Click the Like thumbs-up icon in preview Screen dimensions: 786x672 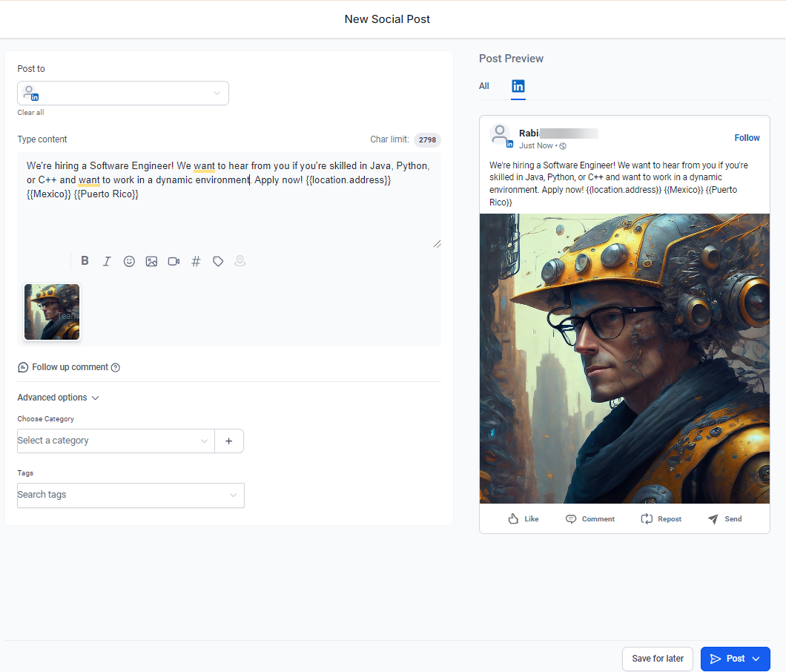click(513, 518)
